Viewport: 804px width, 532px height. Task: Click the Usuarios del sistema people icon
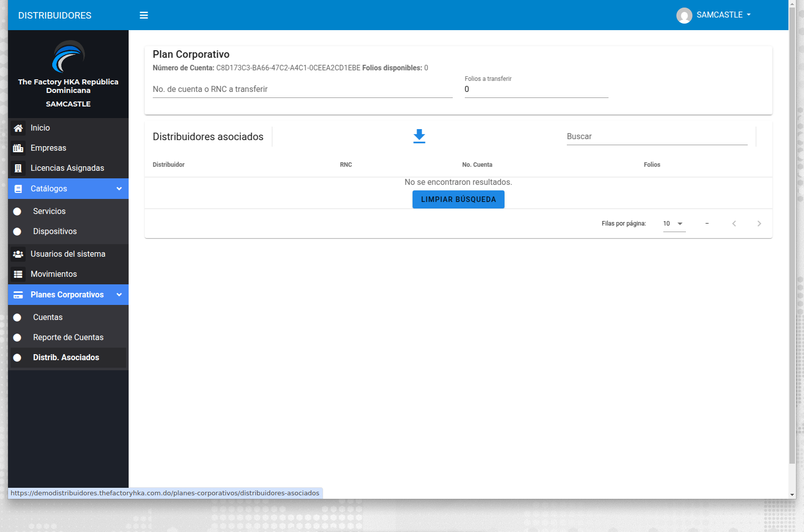[18, 254]
